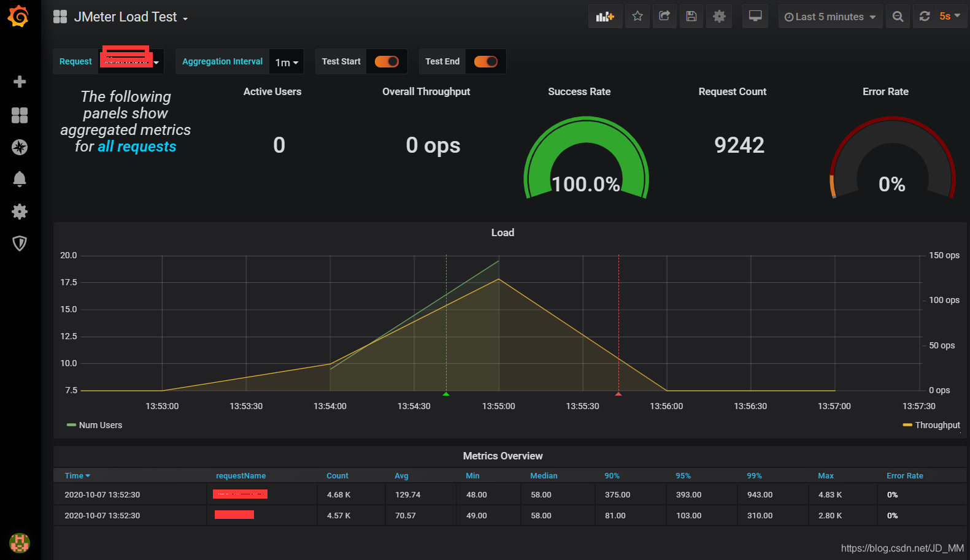
Task: Open the Request Count panel title menu
Action: pos(733,91)
